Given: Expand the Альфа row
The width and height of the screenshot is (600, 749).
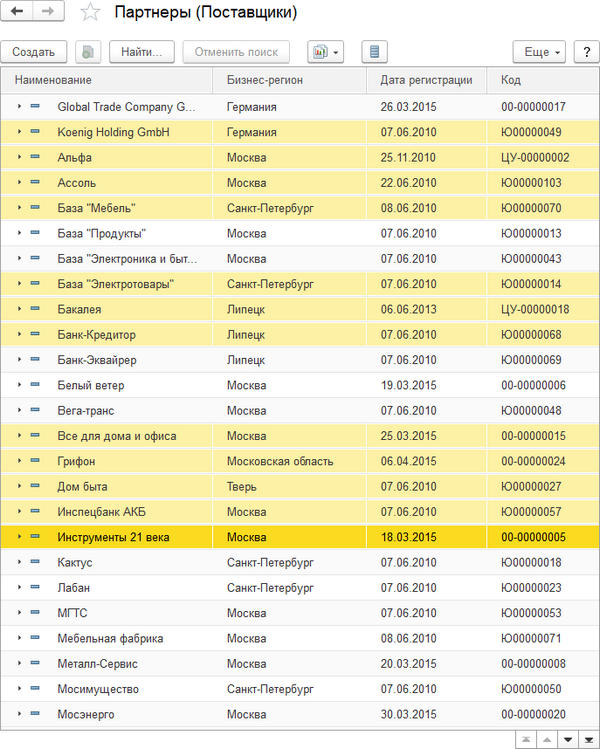Looking at the screenshot, I should 19,157.
